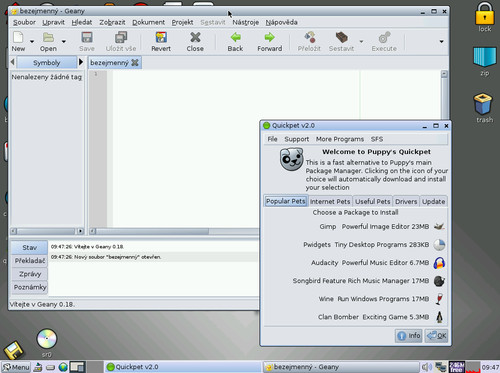
Task: Click the sidebar horizontal scrollbar
Action: 47,231
